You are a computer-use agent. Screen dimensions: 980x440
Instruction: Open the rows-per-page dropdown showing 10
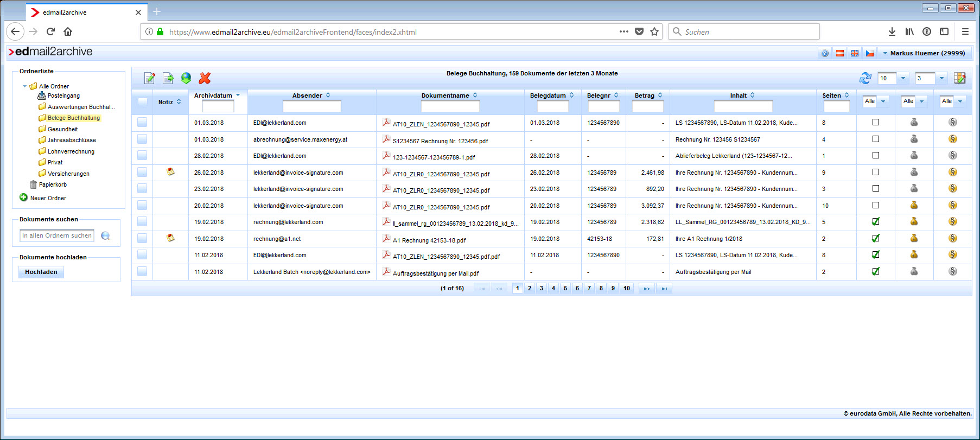[903, 78]
